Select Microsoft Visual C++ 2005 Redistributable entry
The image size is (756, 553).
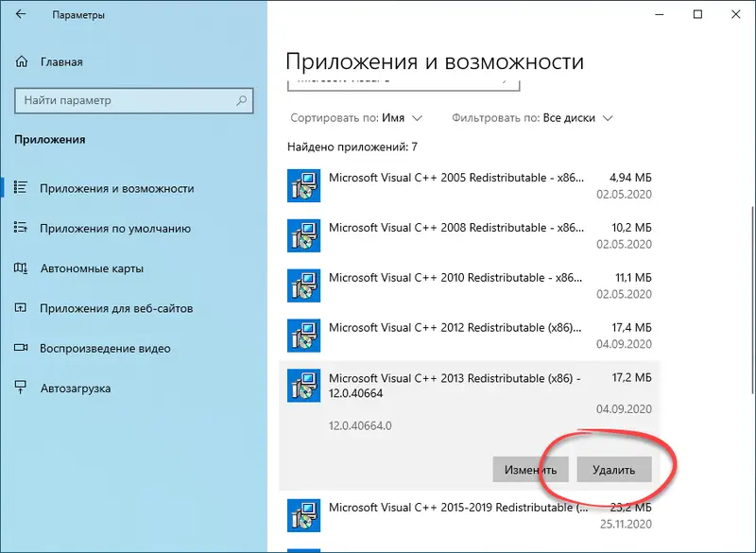[470, 185]
